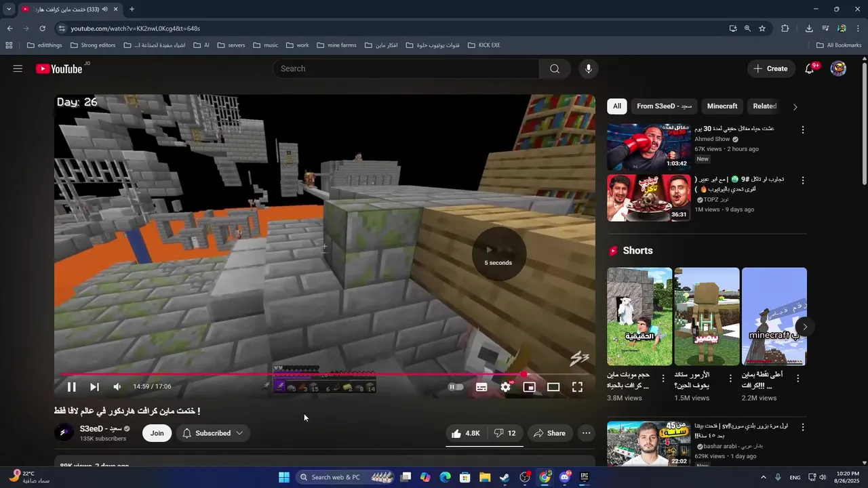Click the magnifier search button
Viewport: 868px width, 488px height.
555,68
